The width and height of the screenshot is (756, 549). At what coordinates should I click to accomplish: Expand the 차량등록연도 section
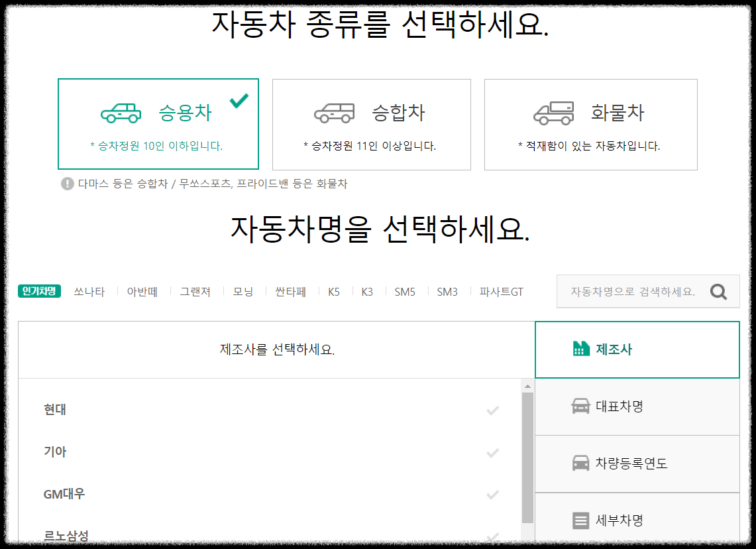pos(636,463)
